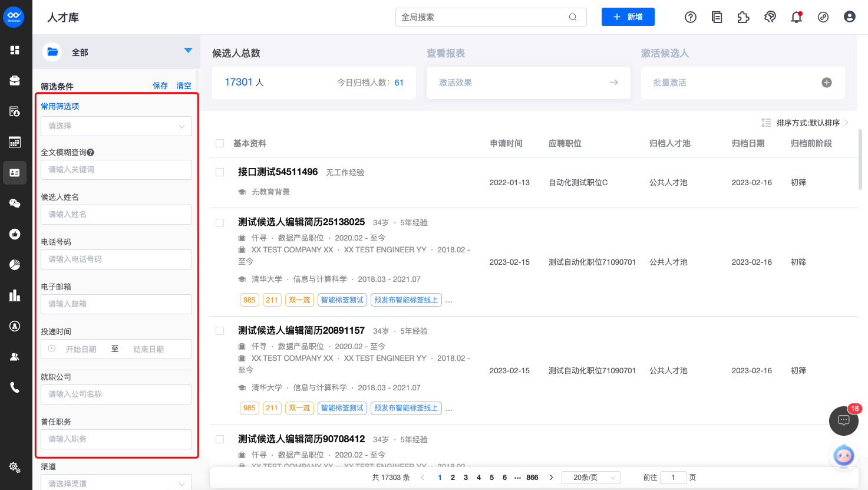
Task: Click the 结束日期 date field
Action: click(148, 349)
